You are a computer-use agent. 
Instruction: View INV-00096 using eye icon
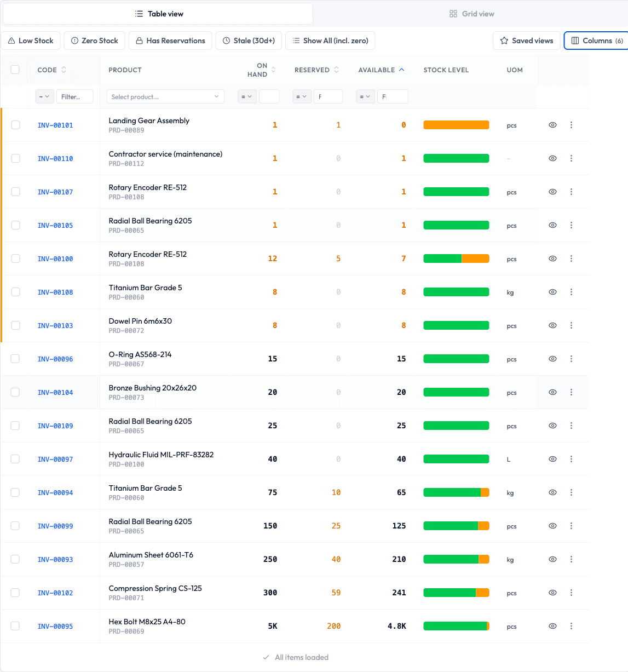click(552, 359)
